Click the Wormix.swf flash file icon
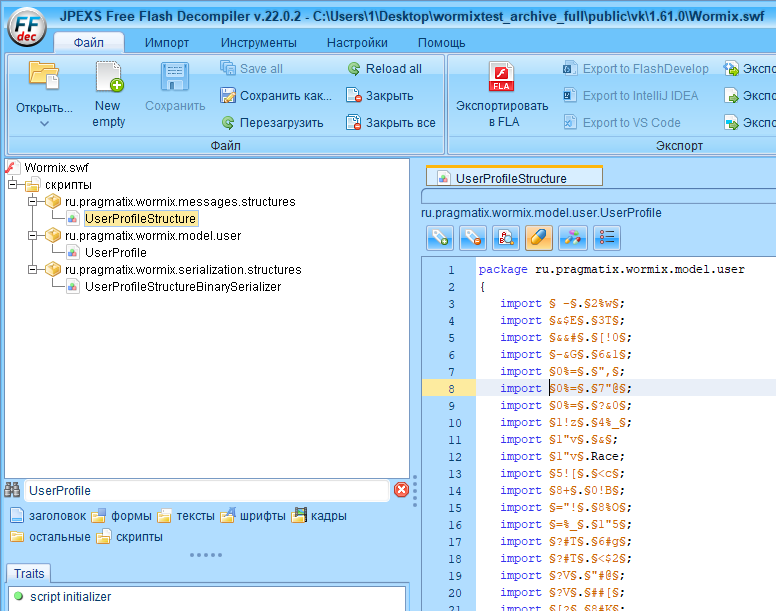776x611 pixels. (x=12, y=167)
